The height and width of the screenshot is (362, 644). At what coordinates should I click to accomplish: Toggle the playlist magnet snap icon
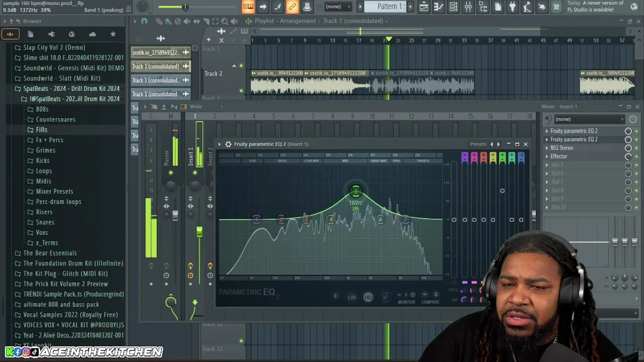pyautogui.click(x=144, y=21)
